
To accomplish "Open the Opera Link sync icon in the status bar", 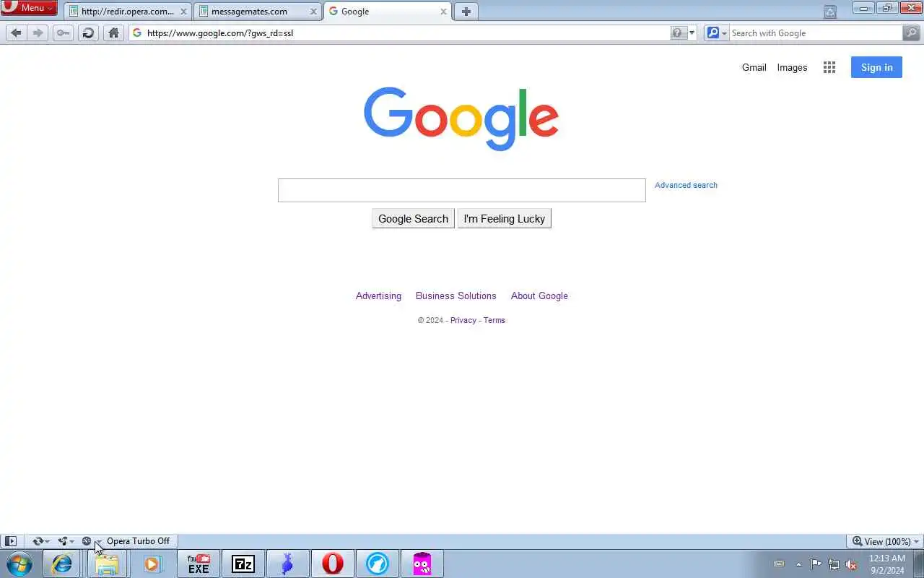I will (x=38, y=541).
